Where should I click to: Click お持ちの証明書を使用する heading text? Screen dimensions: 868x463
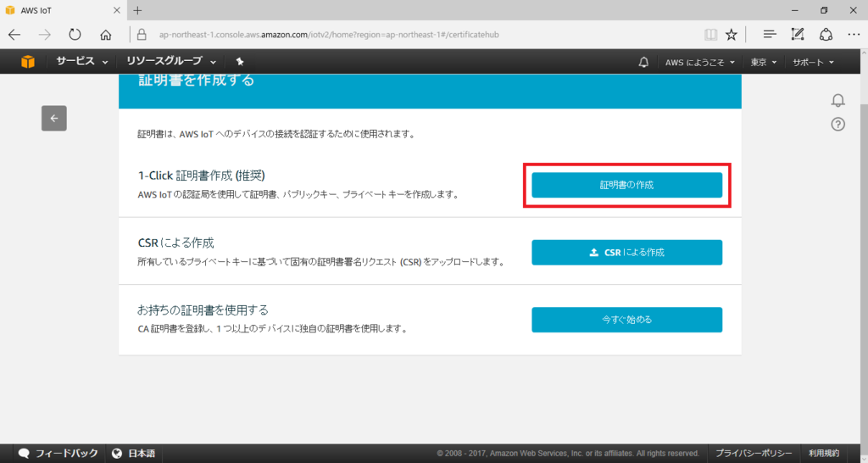click(203, 310)
